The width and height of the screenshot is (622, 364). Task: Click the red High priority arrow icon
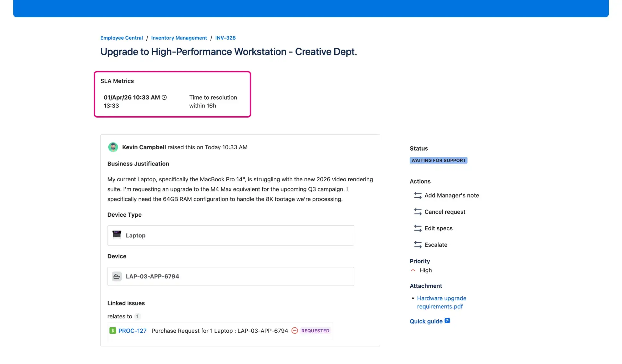pos(413,270)
